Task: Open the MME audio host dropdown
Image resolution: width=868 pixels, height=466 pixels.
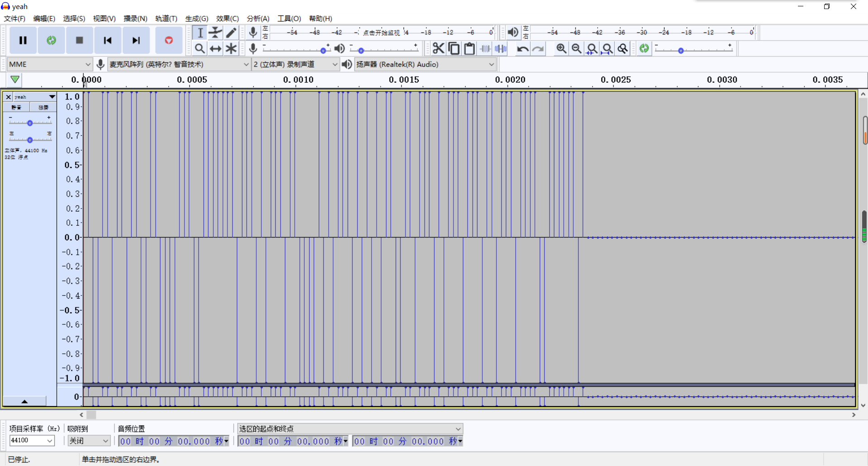Action: (x=50, y=64)
